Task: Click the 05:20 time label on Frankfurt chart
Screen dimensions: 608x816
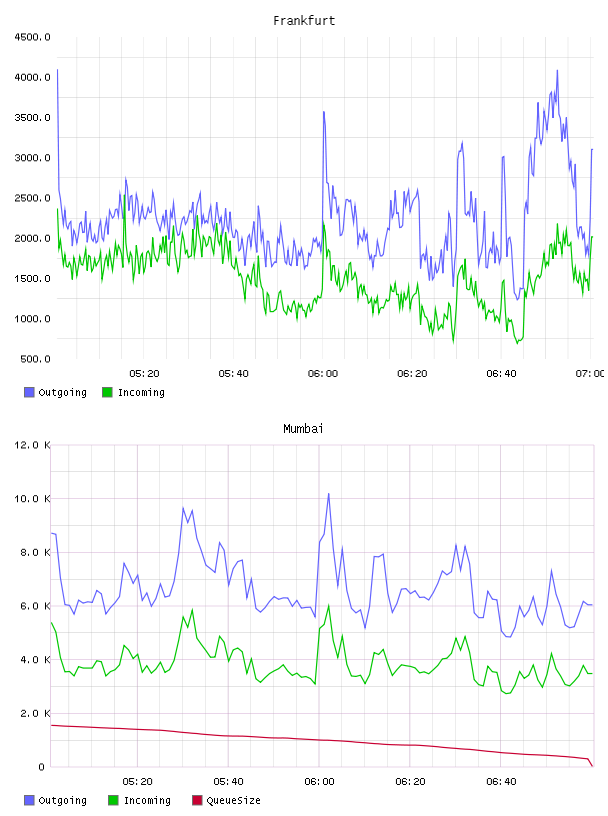Action: click(144, 374)
